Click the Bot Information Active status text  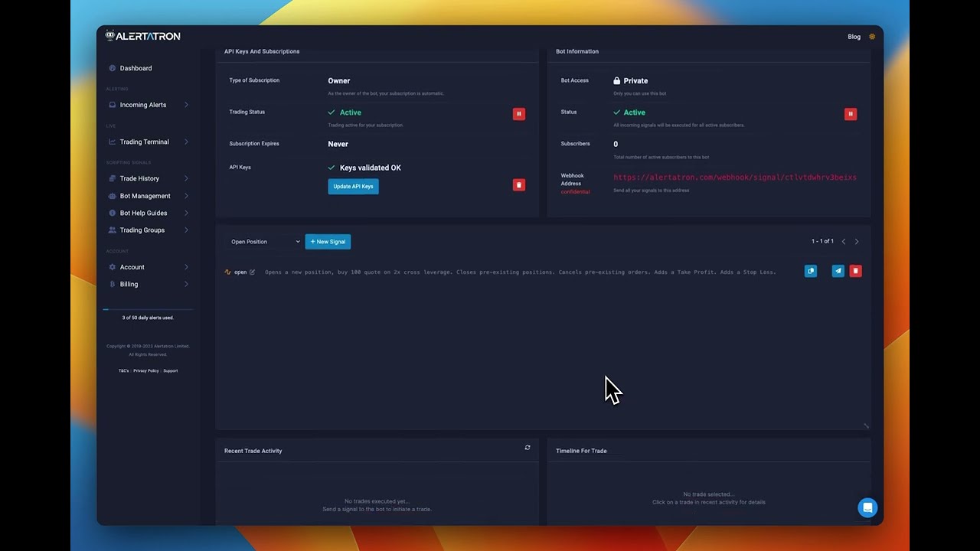tap(634, 112)
